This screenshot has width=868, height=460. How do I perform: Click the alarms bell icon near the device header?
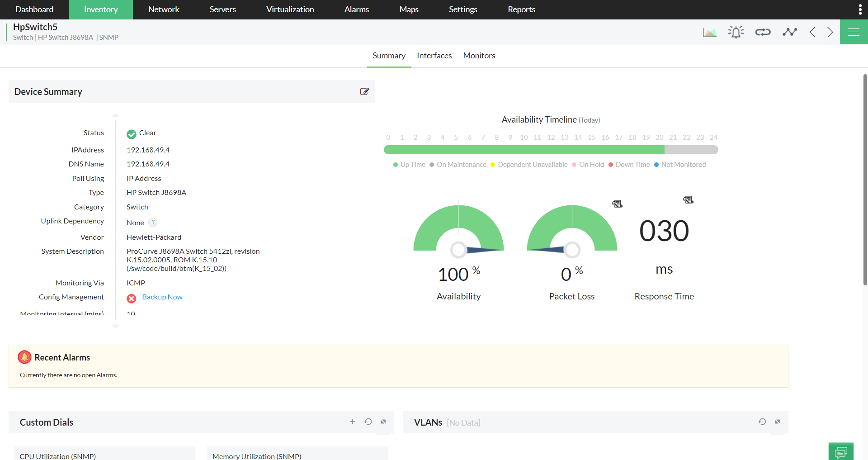(x=736, y=32)
